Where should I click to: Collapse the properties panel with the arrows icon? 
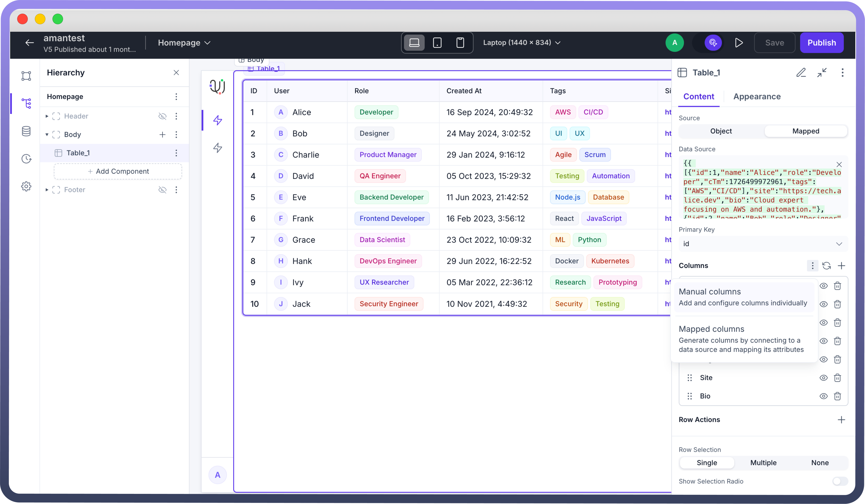pos(822,72)
